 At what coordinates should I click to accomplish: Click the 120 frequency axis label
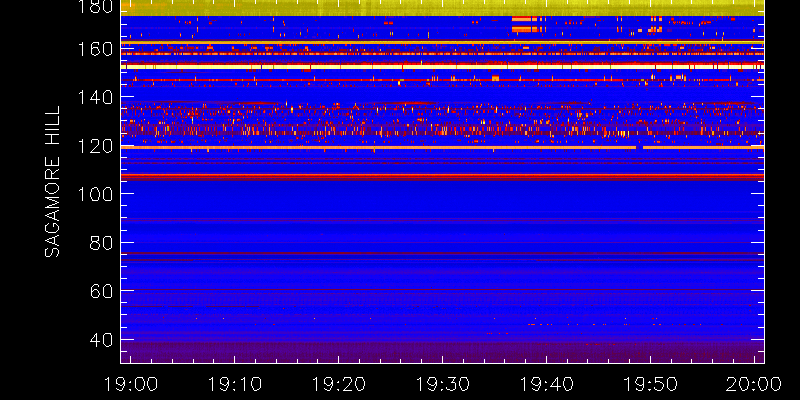coord(95,146)
